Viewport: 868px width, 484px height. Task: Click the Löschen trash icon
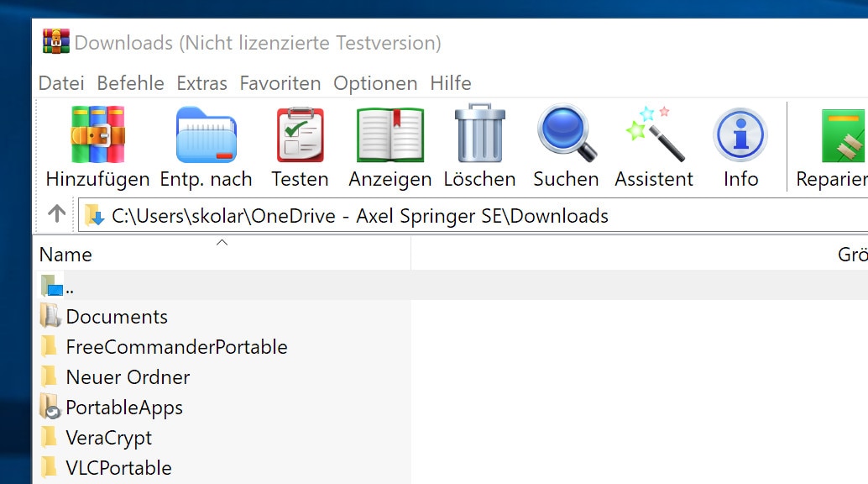coord(478,134)
